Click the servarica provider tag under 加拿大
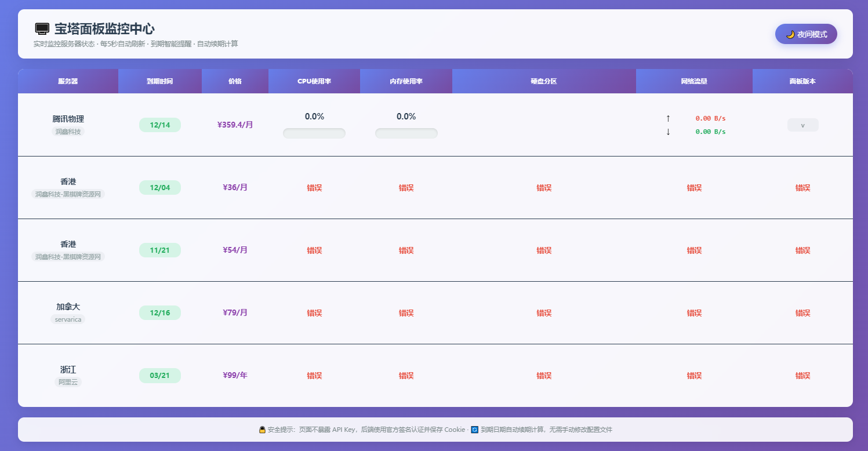This screenshot has height=451, width=868. (x=68, y=319)
